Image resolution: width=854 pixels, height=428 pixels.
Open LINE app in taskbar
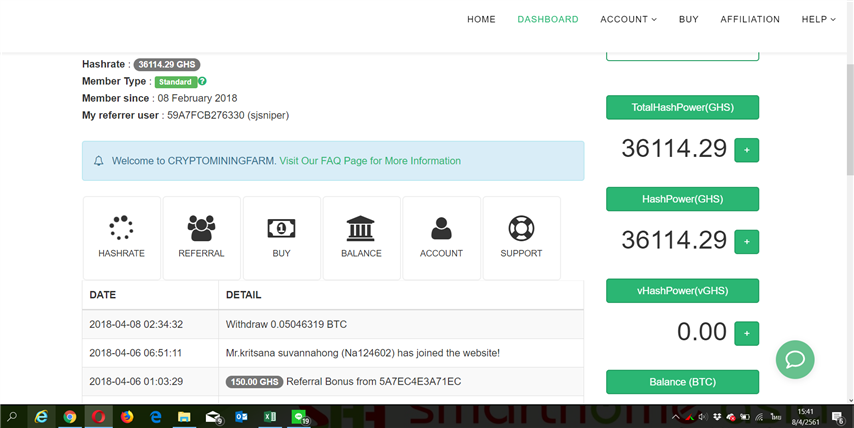pos(300,417)
